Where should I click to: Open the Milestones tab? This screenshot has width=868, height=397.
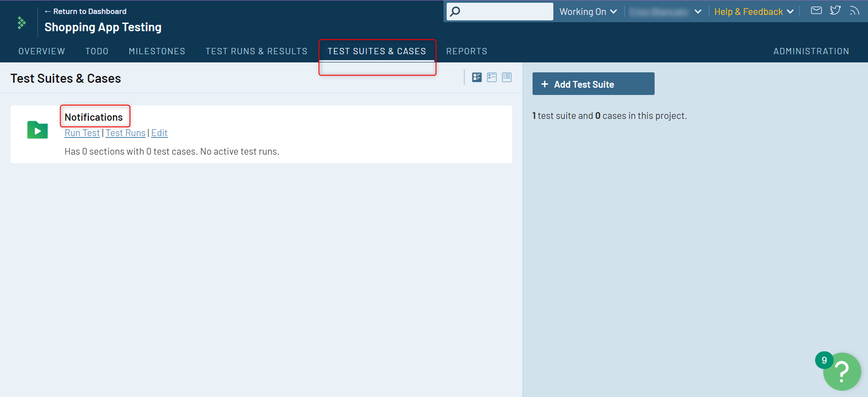[x=157, y=51]
